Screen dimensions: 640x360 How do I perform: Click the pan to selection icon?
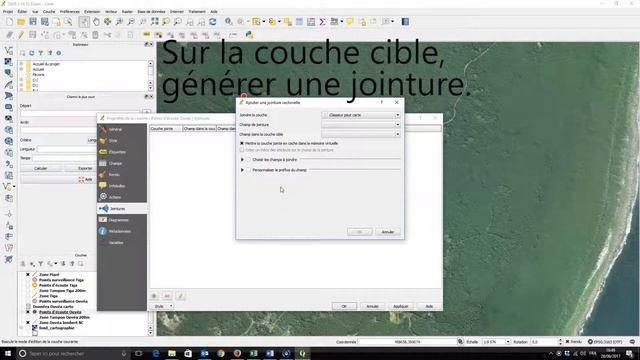tap(107, 22)
